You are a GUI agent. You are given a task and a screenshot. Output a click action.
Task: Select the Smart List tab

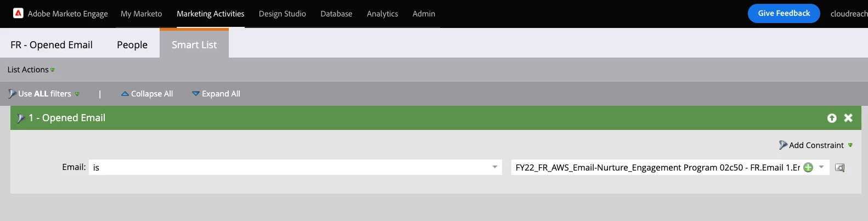(194, 44)
